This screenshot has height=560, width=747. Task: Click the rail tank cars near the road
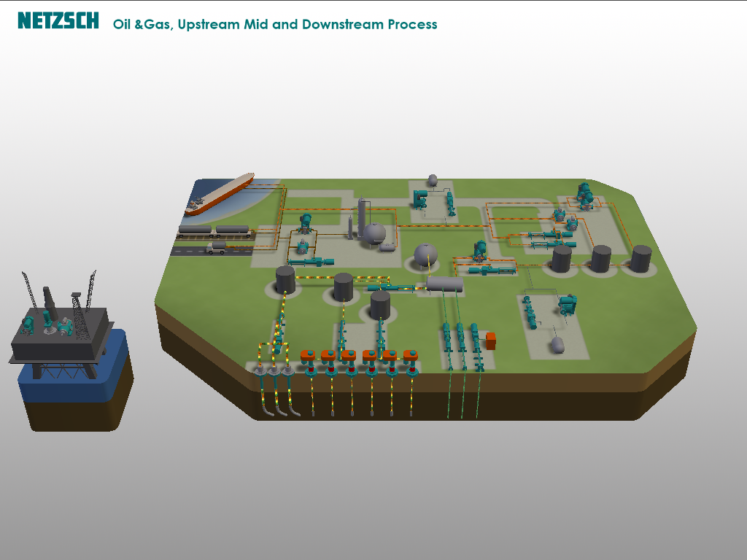(x=214, y=231)
